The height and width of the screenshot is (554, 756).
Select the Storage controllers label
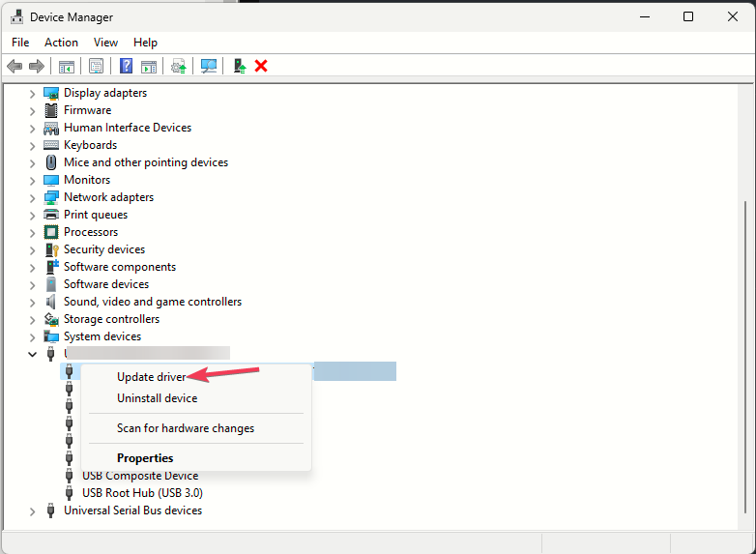click(x=111, y=319)
